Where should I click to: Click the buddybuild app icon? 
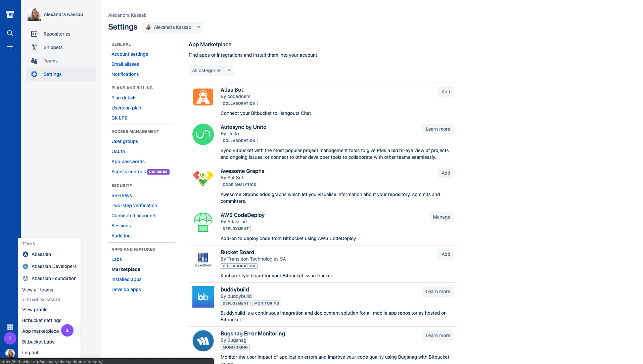pos(203,297)
